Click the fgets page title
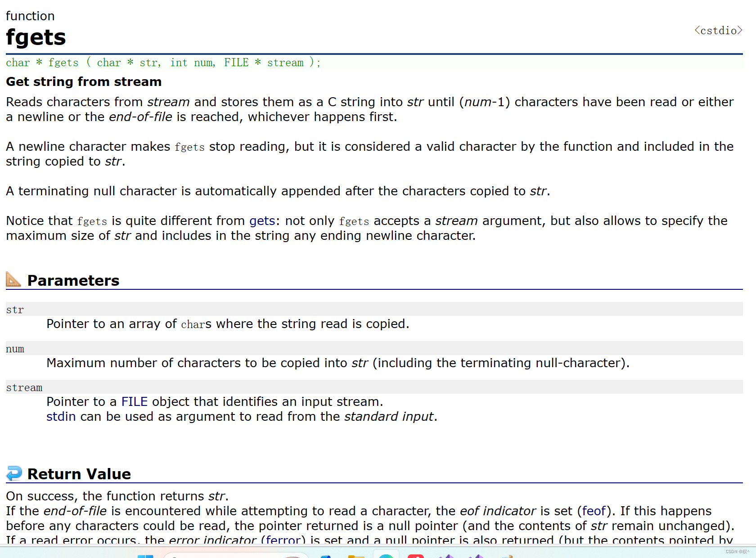 point(36,37)
